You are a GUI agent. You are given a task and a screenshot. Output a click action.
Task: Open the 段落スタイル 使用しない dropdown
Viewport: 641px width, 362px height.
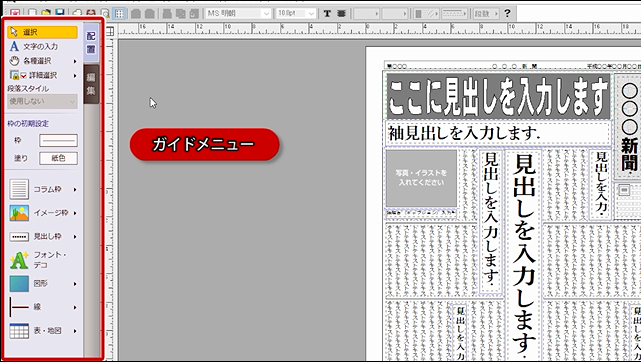[42, 101]
